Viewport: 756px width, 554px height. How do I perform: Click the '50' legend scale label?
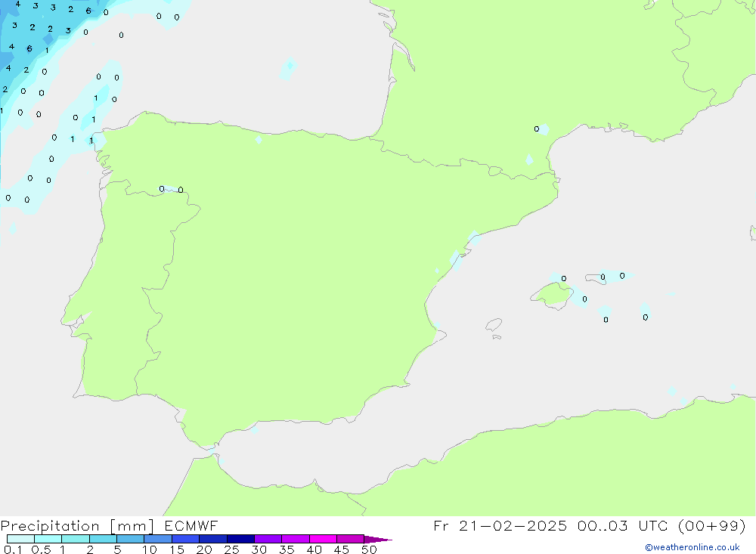[370, 549]
